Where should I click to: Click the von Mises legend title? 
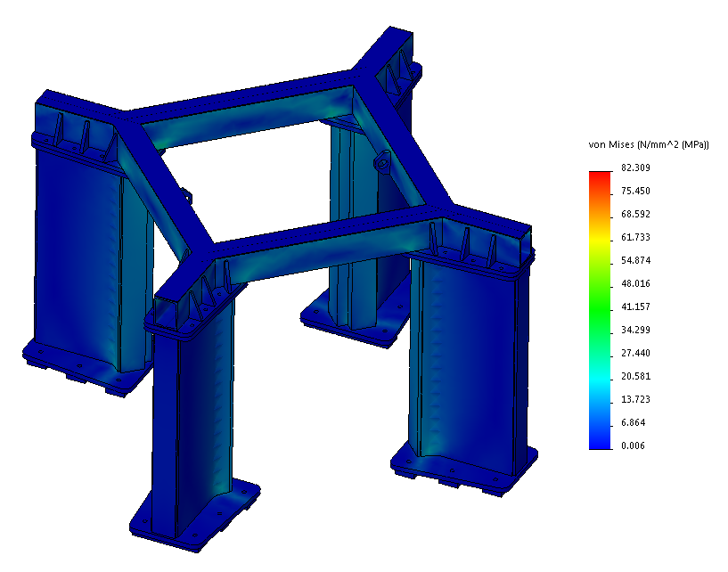coord(649,145)
